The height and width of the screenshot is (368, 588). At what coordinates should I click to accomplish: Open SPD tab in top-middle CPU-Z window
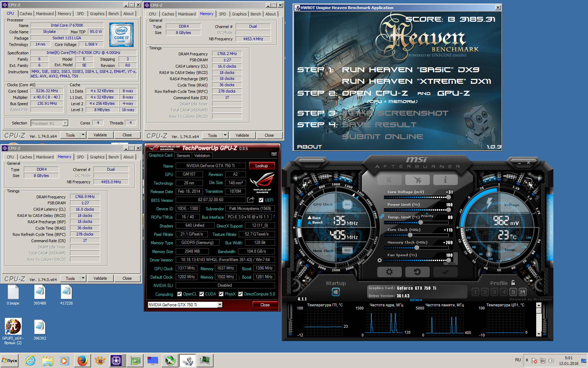[x=222, y=14]
